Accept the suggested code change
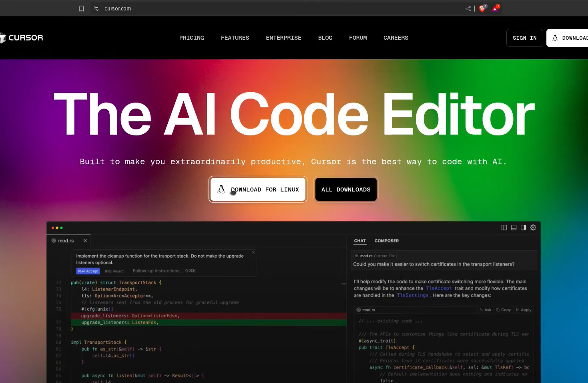Image resolution: width=588 pixels, height=383 pixels. pyautogui.click(x=88, y=271)
